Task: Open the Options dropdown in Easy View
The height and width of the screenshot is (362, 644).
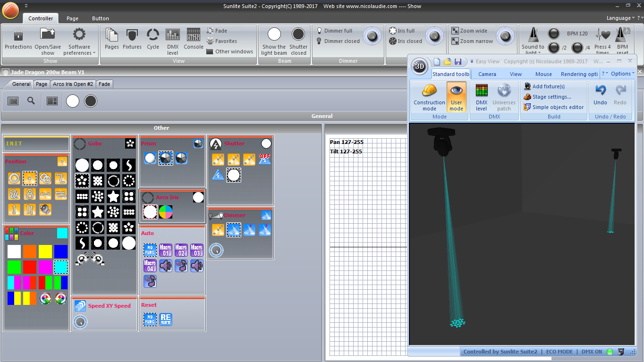Action: (x=623, y=74)
